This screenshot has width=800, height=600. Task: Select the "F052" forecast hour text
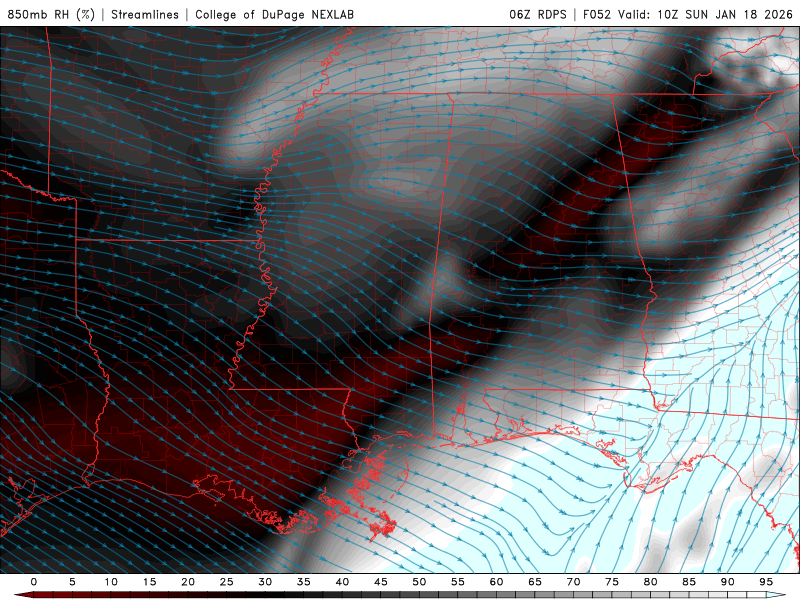(x=596, y=14)
